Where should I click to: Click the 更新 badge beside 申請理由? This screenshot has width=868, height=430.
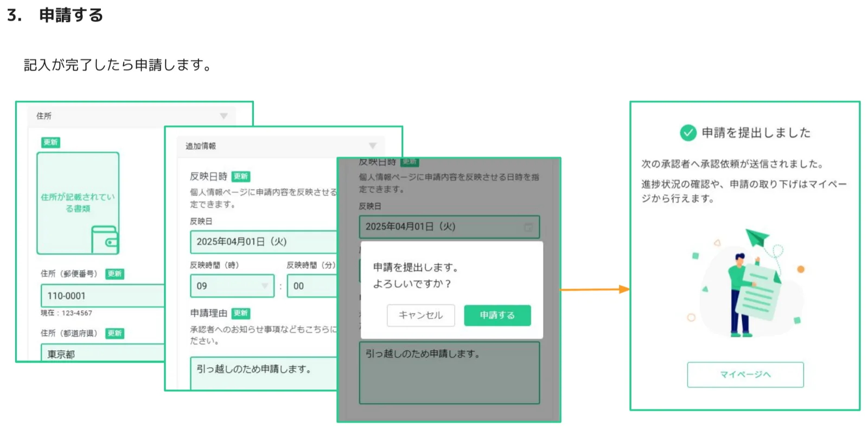click(x=241, y=313)
